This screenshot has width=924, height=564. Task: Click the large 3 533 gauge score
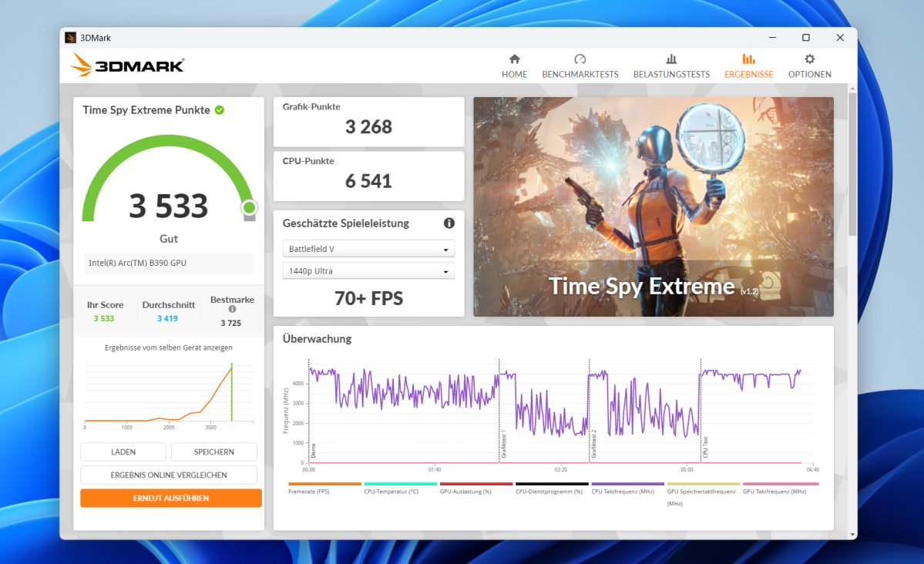[x=169, y=206]
